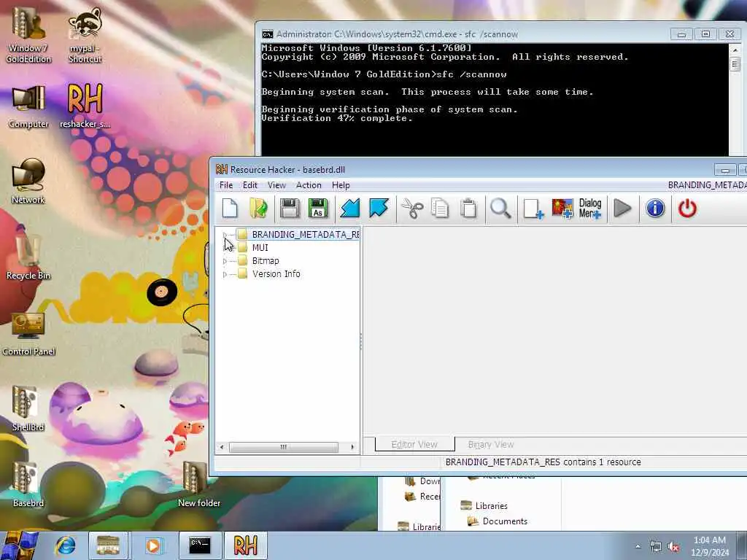Open the Help menu
Image resolution: width=747 pixels, height=560 pixels.
[x=341, y=185]
